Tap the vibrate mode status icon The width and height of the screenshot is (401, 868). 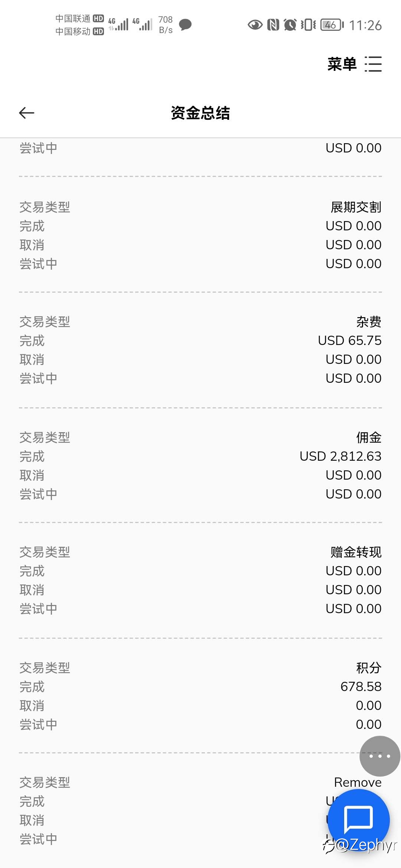[308, 25]
